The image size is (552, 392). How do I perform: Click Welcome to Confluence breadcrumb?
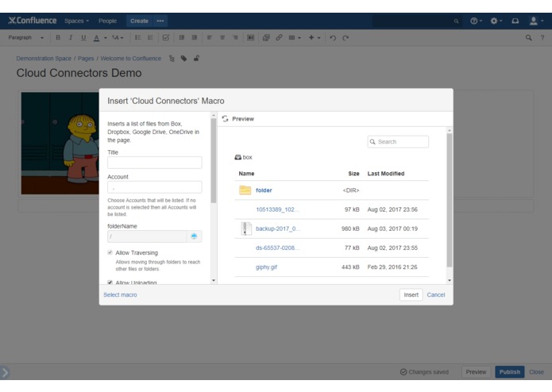(x=130, y=59)
